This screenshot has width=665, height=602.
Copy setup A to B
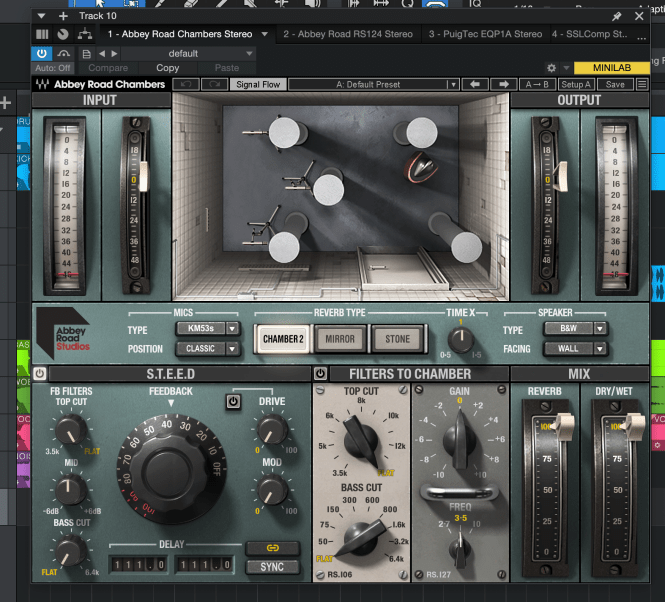(x=537, y=84)
